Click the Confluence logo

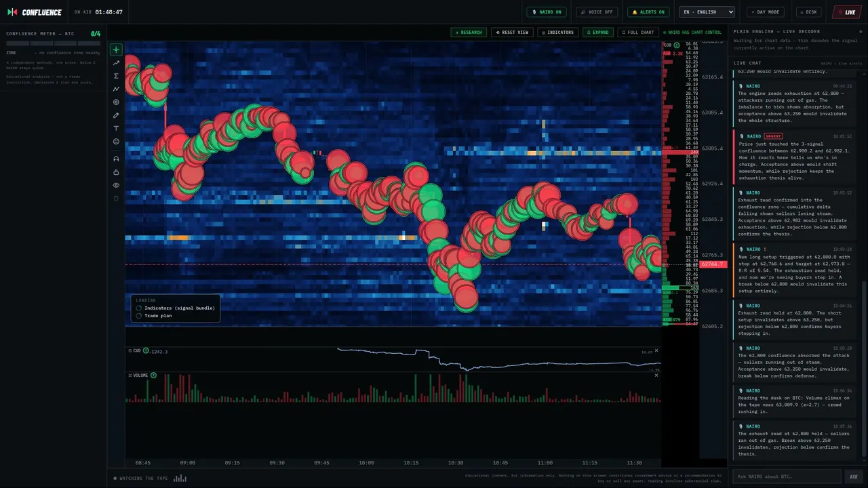point(35,12)
